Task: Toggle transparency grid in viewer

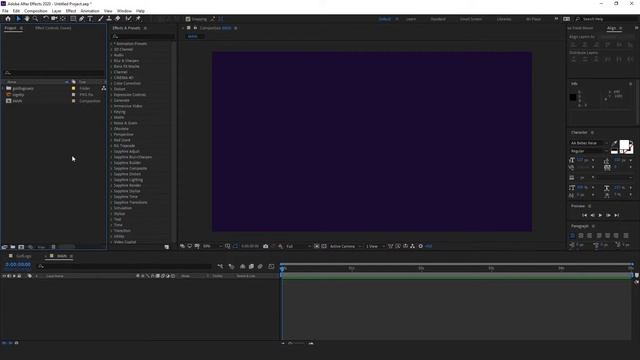Action: (324, 246)
